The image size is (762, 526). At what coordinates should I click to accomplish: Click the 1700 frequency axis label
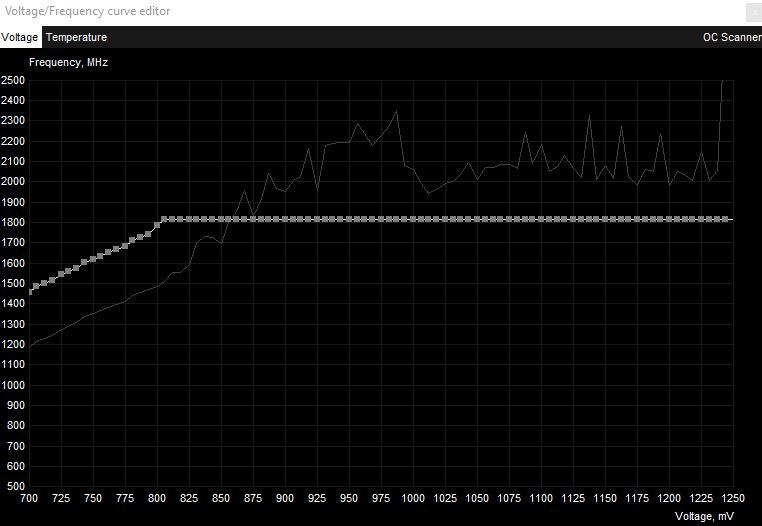click(13, 242)
